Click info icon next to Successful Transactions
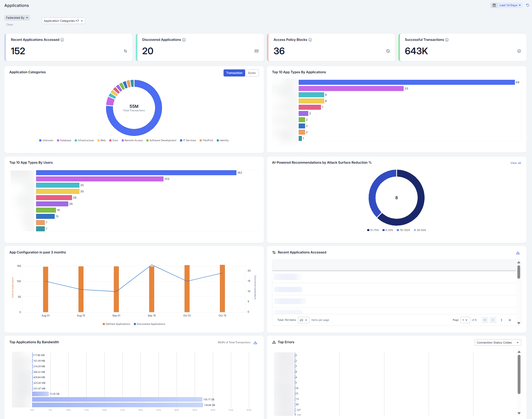The height and width of the screenshot is (419, 532). (x=447, y=40)
